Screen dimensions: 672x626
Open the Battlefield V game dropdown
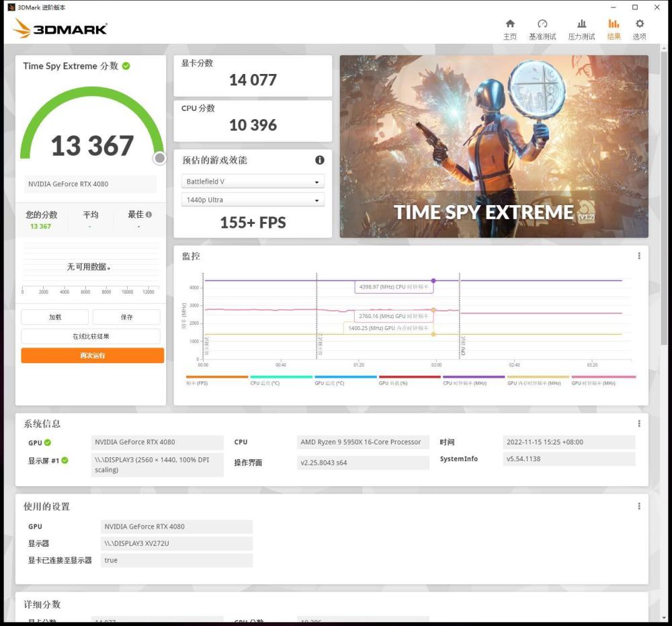point(253,182)
